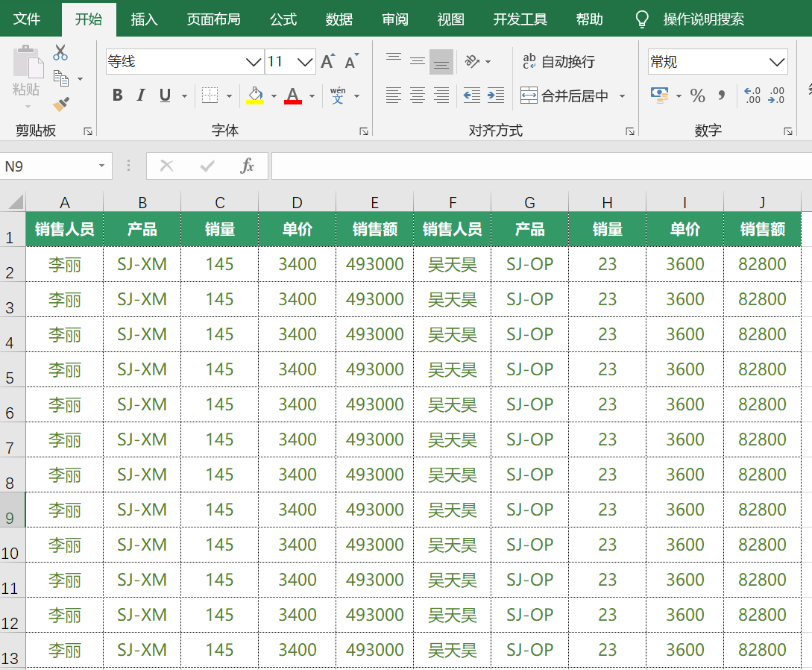Open 帮助 help tab
The image size is (812, 670).
[590, 19]
